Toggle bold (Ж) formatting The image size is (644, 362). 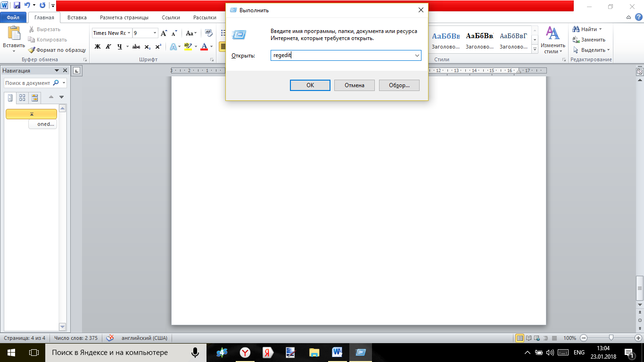pyautogui.click(x=98, y=47)
